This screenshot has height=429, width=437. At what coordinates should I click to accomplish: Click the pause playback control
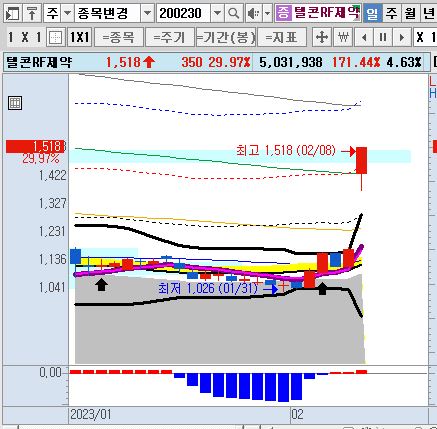coord(383,37)
